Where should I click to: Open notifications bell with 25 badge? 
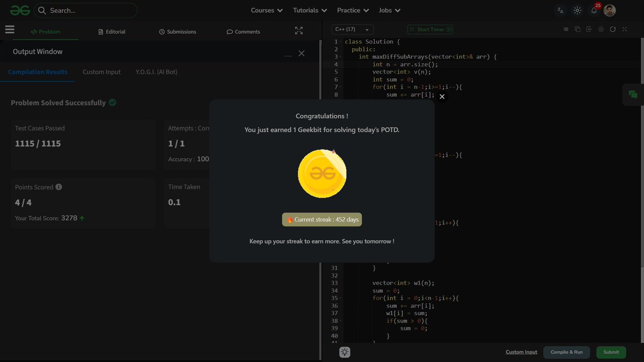pyautogui.click(x=595, y=10)
